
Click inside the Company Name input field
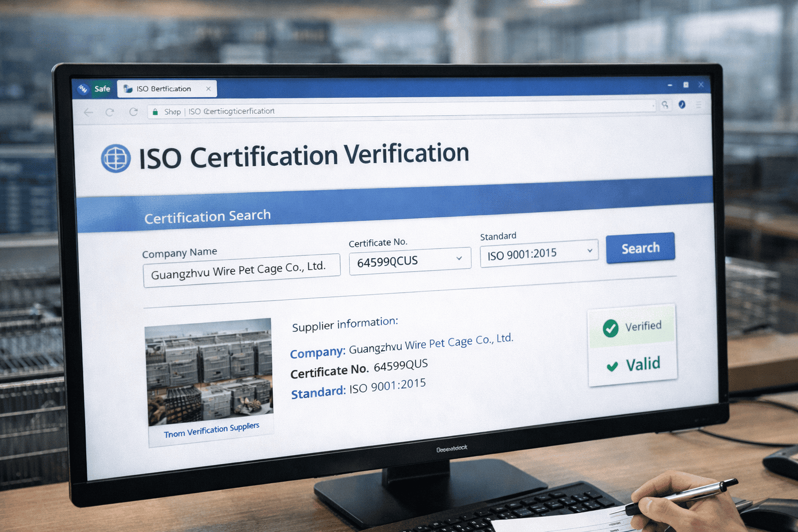click(x=242, y=267)
